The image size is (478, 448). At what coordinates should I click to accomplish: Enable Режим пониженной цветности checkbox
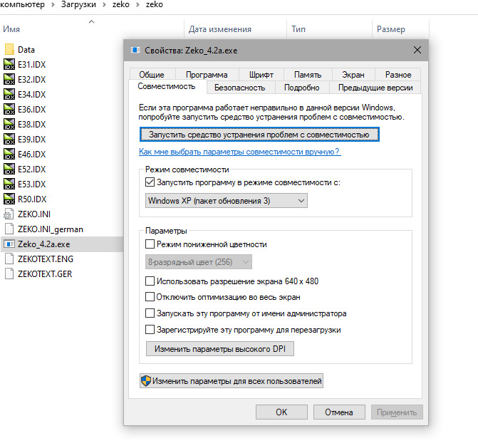[150, 244]
